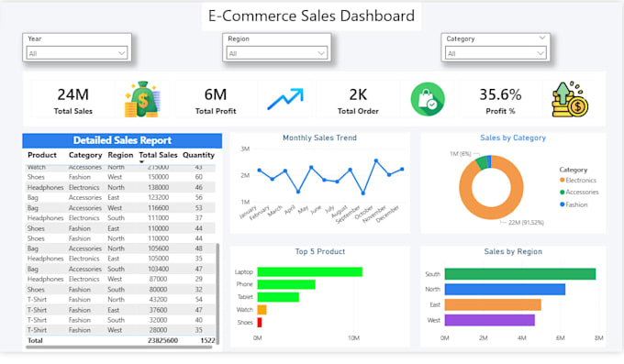Click the 87000 total sales cell
The height and width of the screenshot is (364, 624).
(158, 280)
